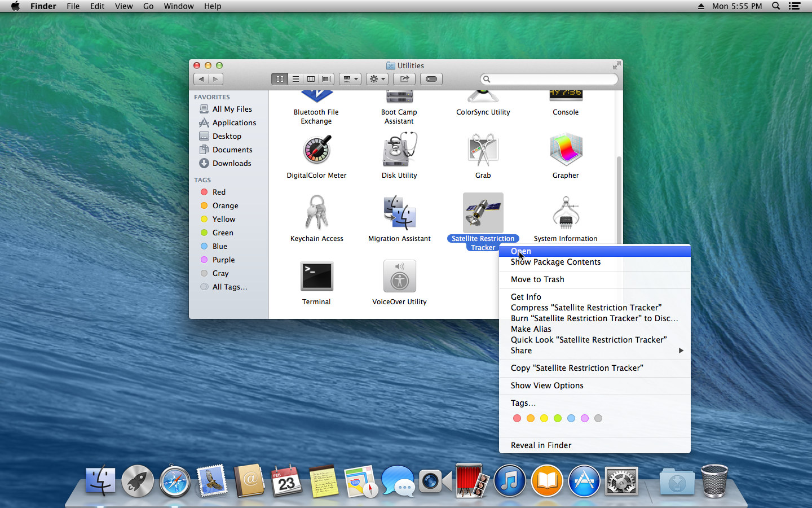Choose Move to Trash from context menu
Screen dimensions: 812x508
tap(537, 279)
